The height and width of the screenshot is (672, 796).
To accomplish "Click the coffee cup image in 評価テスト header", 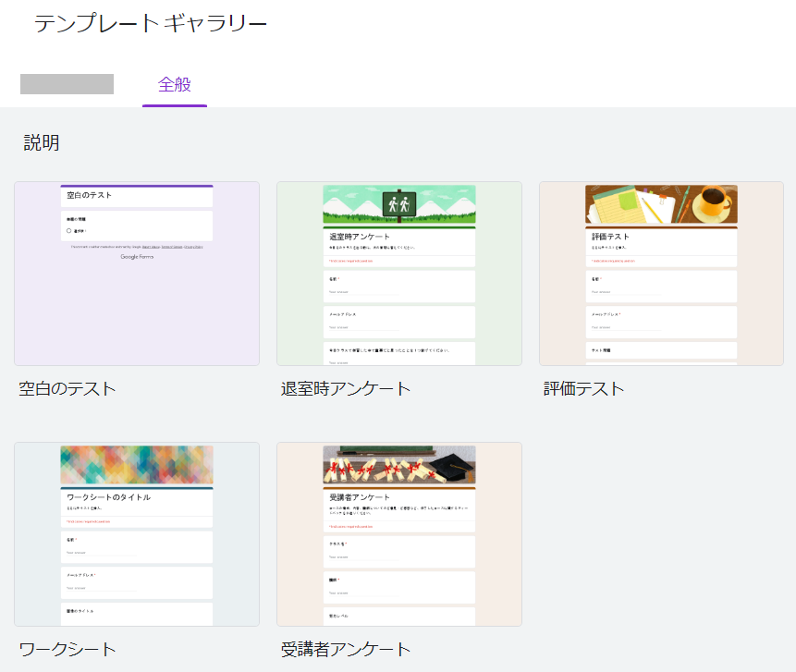I will coord(715,202).
